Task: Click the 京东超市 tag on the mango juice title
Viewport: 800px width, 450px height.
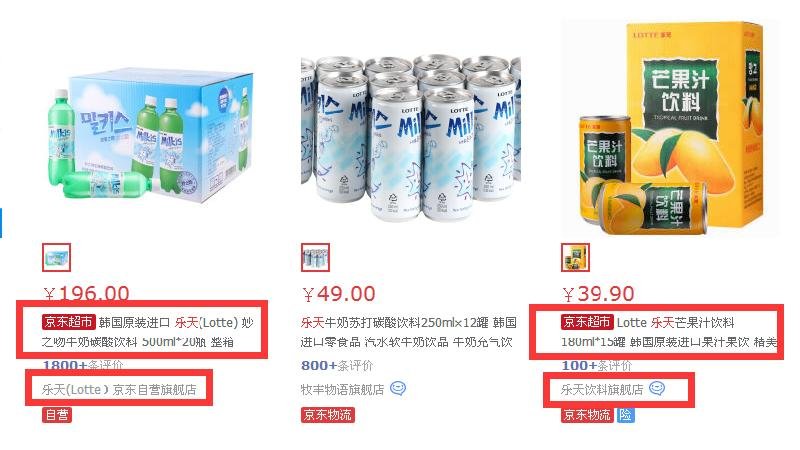Action: tap(587, 322)
